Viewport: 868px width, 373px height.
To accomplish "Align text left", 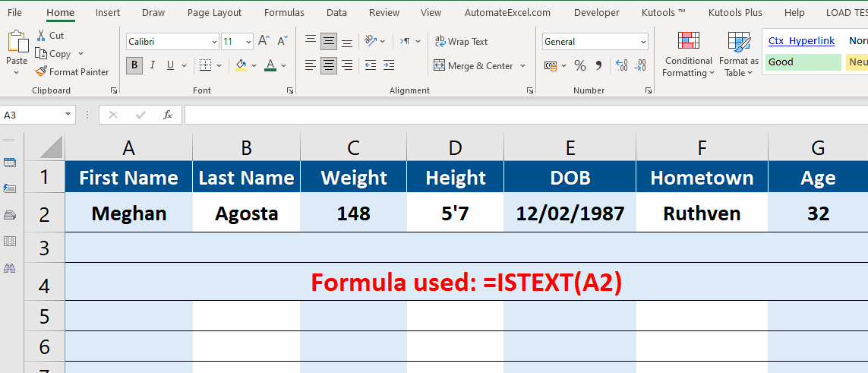I will (311, 65).
